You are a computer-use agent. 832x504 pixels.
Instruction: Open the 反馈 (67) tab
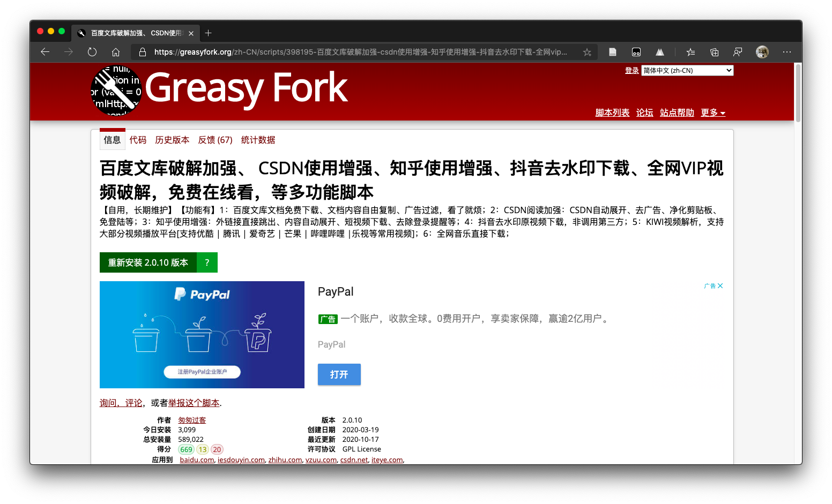[215, 140]
